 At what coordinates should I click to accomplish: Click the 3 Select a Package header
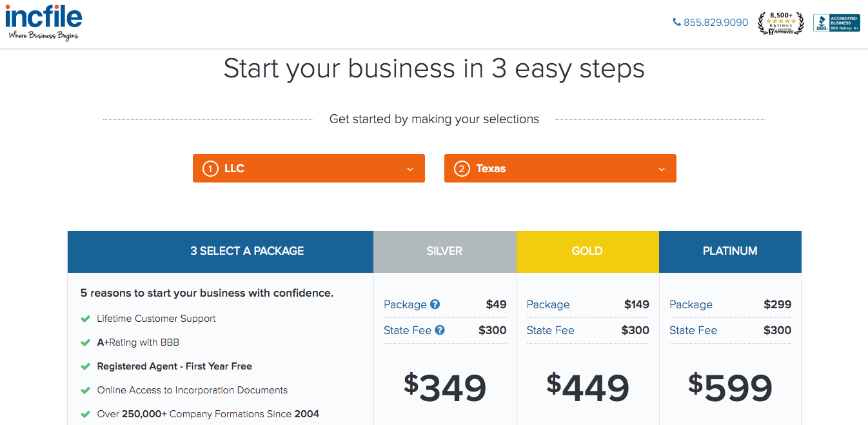pos(247,252)
